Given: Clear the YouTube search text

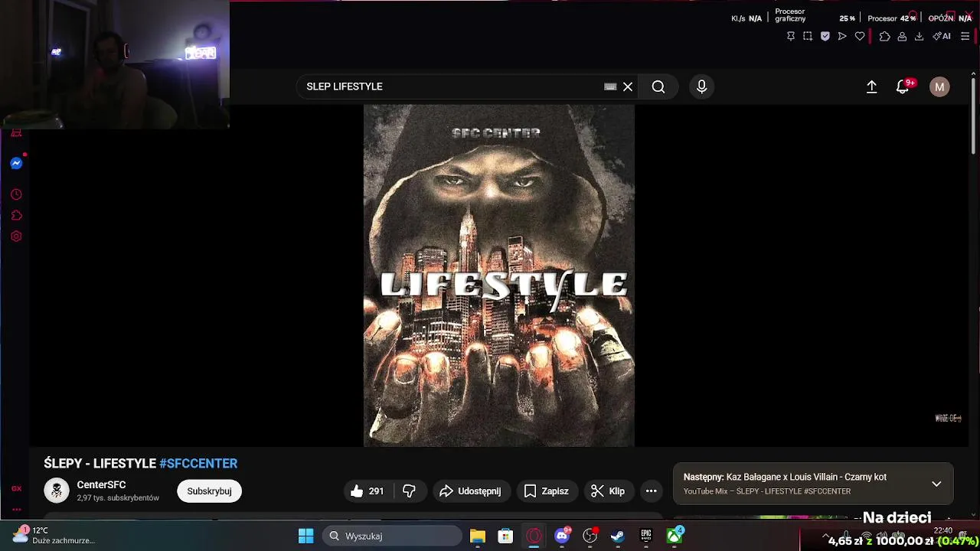Looking at the screenshot, I should coord(628,86).
